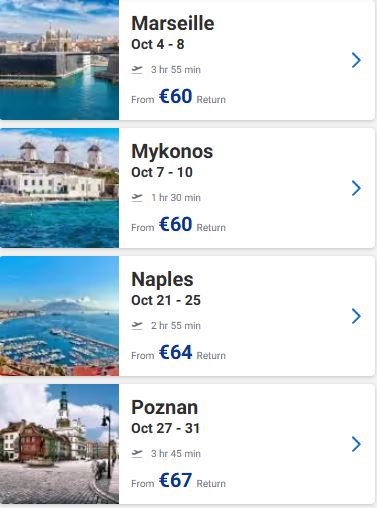Image resolution: width=377 pixels, height=508 pixels.
Task: Click the Poznan town square photo
Action: click(x=59, y=444)
